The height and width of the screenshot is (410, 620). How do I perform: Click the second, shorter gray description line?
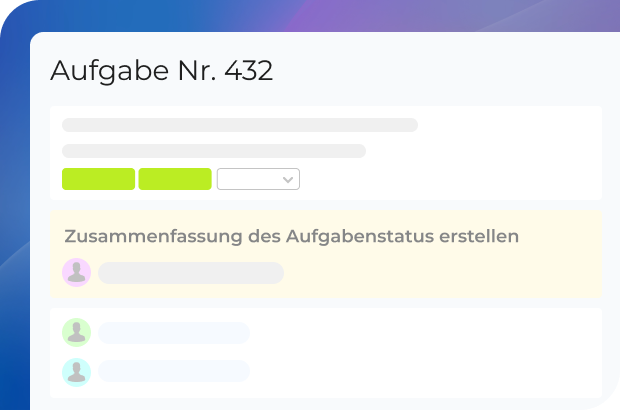point(214,151)
